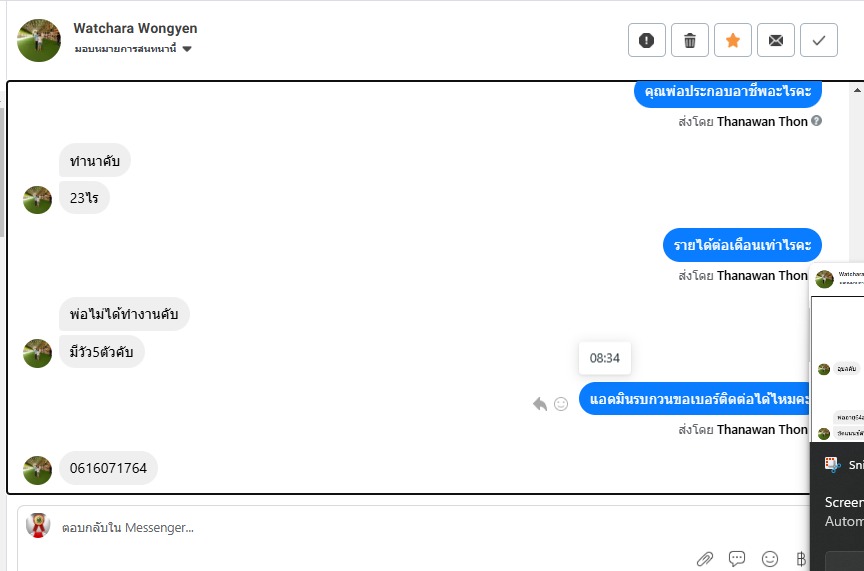Click help icon next to Thanawan Thon
864x571 pixels.
817,120
